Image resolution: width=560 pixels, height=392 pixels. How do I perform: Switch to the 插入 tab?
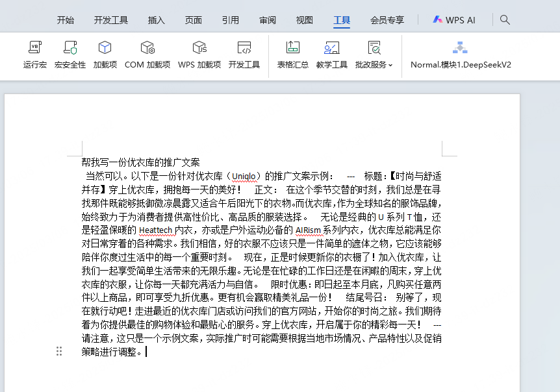(x=157, y=20)
